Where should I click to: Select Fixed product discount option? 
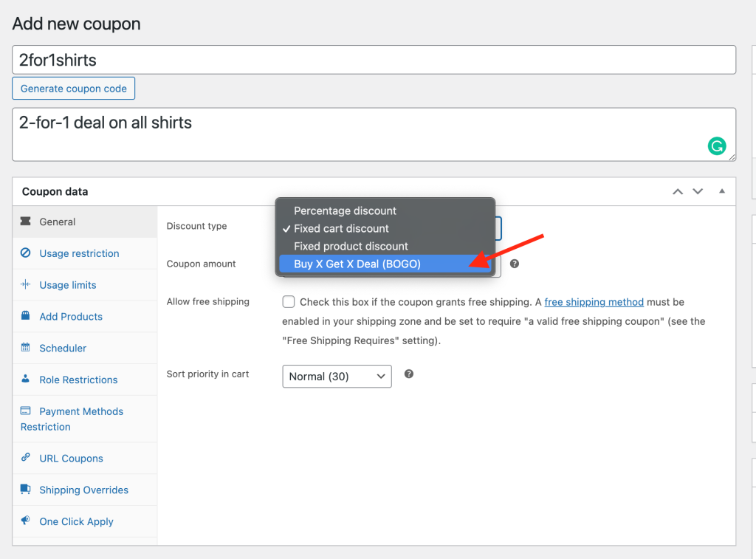coord(385,246)
